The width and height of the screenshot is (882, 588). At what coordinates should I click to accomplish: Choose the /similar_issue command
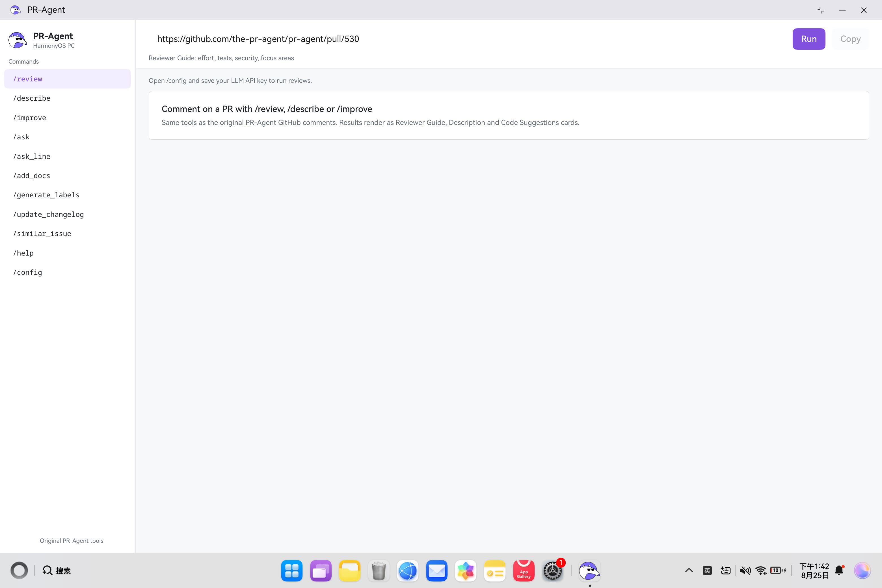68,234
